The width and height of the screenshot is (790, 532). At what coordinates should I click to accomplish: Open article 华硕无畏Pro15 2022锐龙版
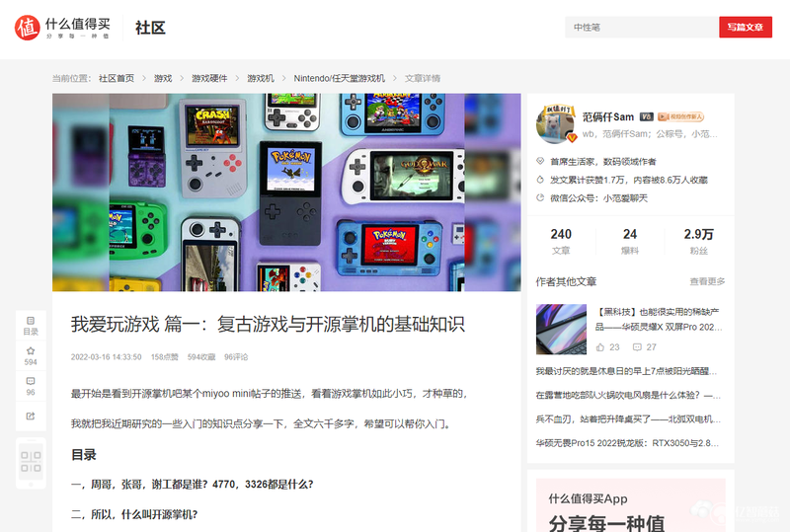pyautogui.click(x=627, y=443)
